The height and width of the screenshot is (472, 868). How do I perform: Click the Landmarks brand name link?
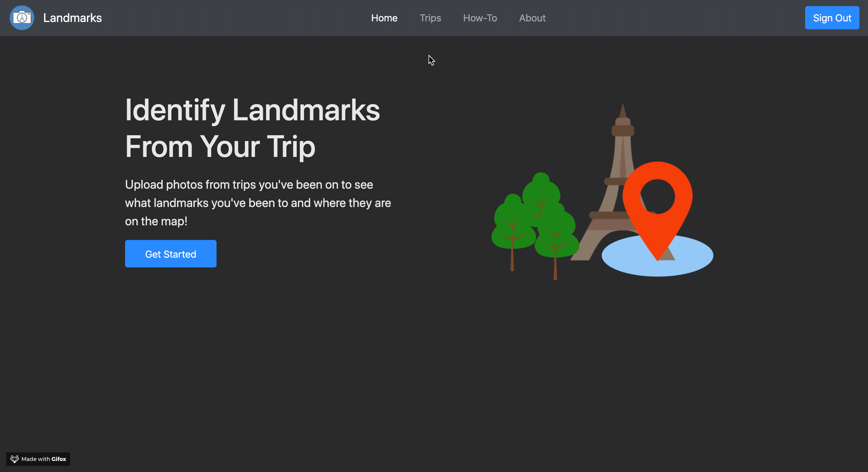pyautogui.click(x=73, y=18)
